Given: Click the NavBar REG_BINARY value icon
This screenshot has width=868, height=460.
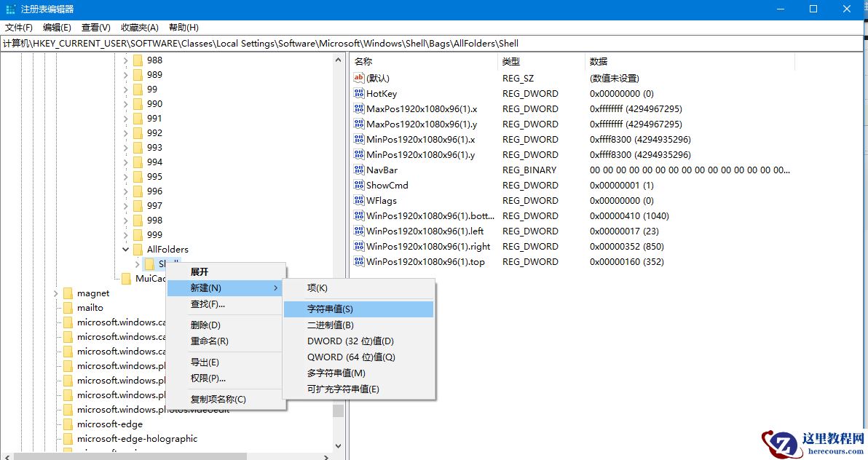Looking at the screenshot, I should pos(358,170).
